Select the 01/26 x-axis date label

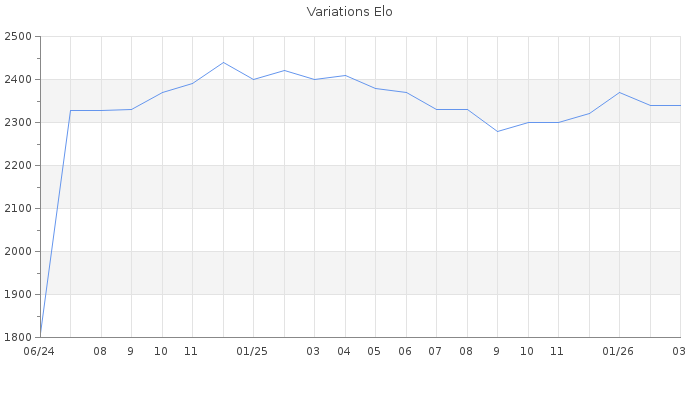pyautogui.click(x=618, y=351)
